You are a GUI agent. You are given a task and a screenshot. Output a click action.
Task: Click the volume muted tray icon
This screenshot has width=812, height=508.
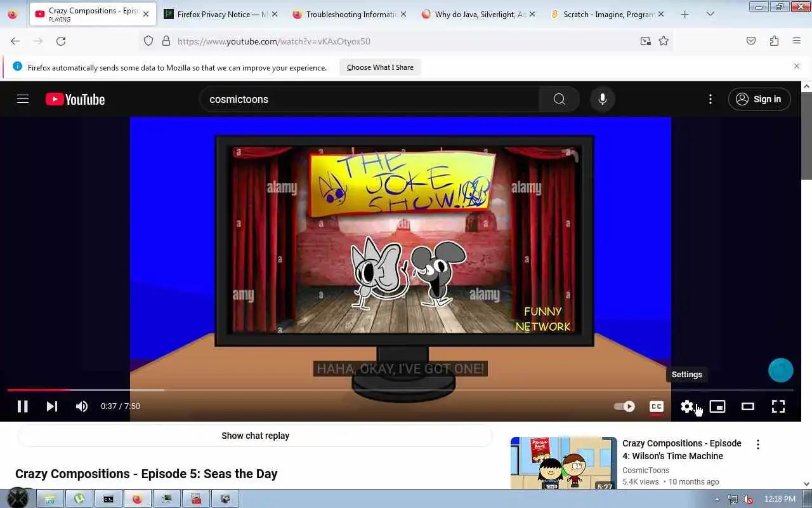pyautogui.click(x=748, y=499)
